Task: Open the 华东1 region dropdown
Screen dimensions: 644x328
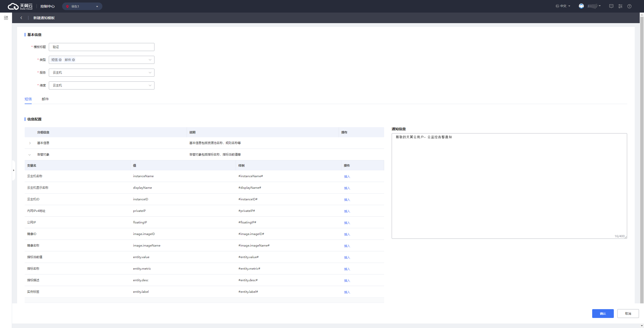Action: [x=82, y=6]
